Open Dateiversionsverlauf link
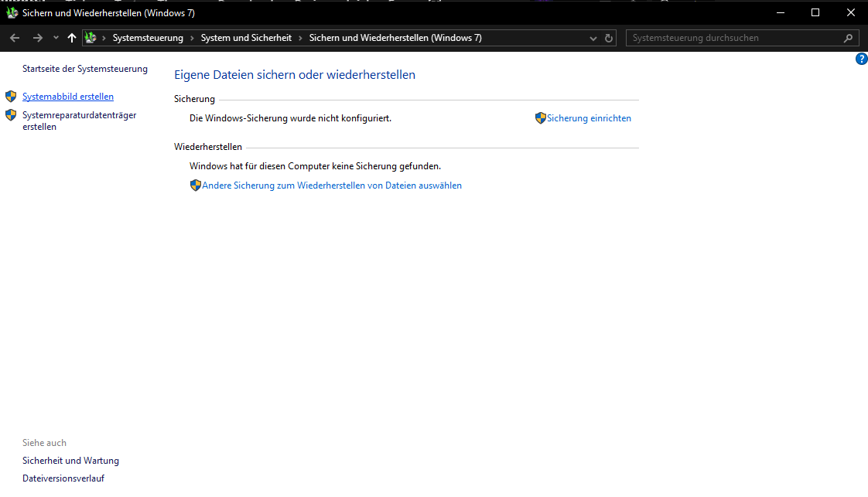Viewport: 868px width, 497px height. 63,478
